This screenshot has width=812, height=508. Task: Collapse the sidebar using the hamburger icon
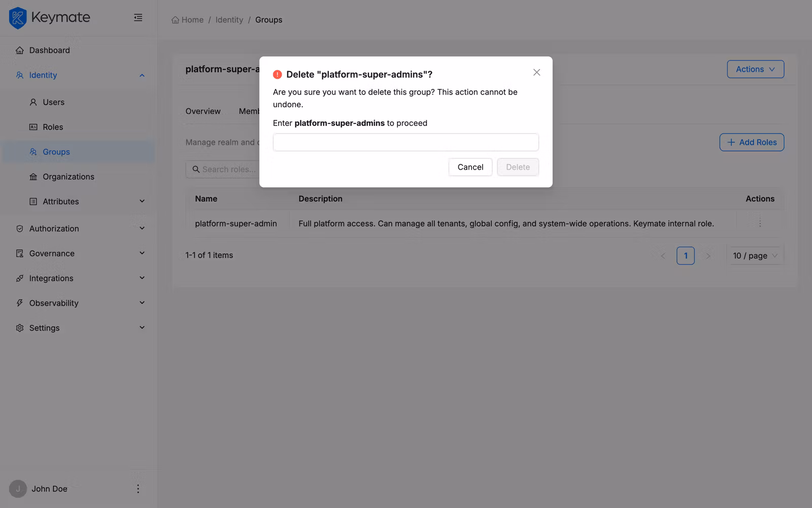coord(138,17)
